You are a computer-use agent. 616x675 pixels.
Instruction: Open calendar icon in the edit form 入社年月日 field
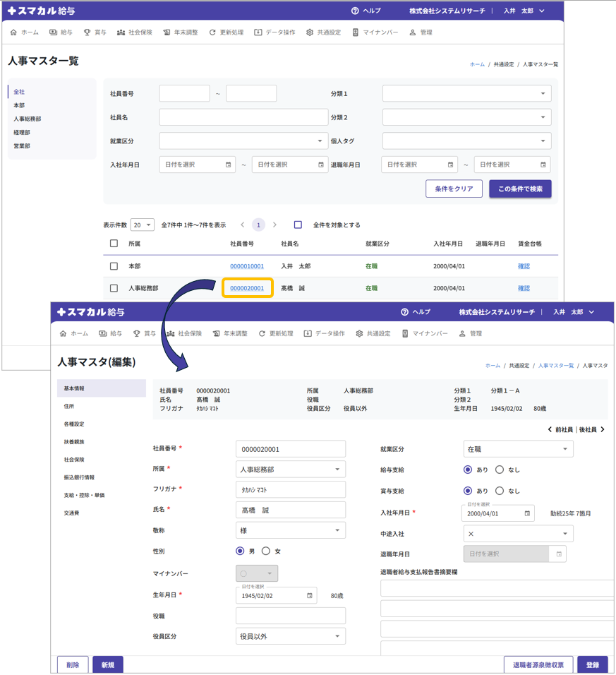(x=526, y=513)
